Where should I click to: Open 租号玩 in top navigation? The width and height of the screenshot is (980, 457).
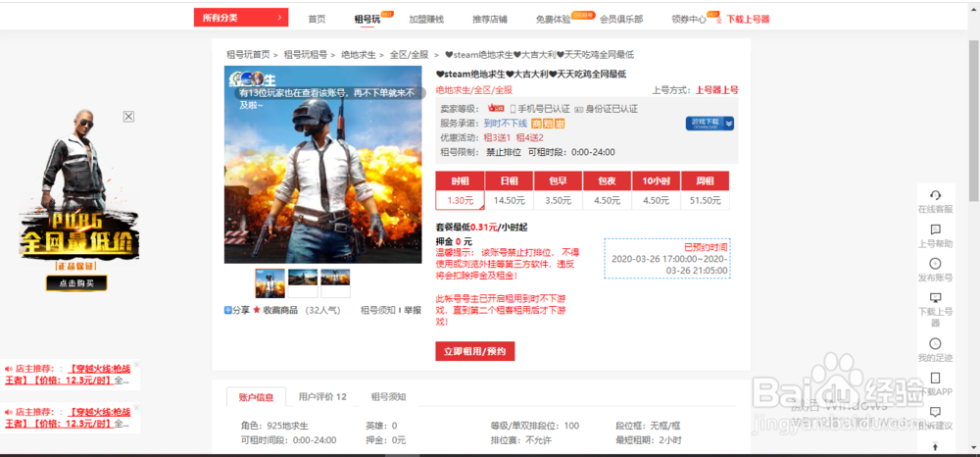click(367, 20)
